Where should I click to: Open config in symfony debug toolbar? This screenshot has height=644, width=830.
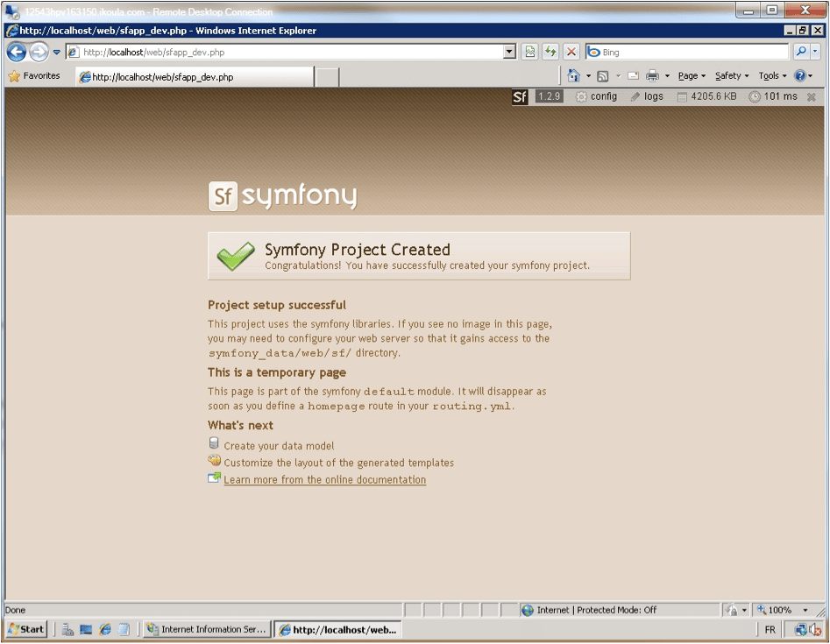point(597,96)
